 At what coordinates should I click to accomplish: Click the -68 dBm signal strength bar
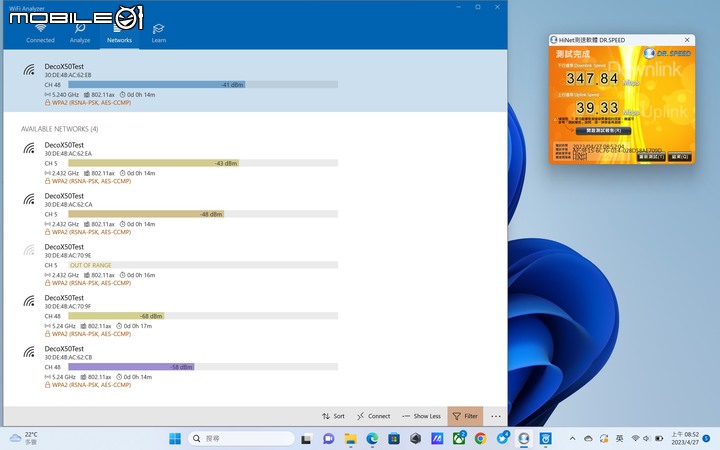click(x=116, y=316)
